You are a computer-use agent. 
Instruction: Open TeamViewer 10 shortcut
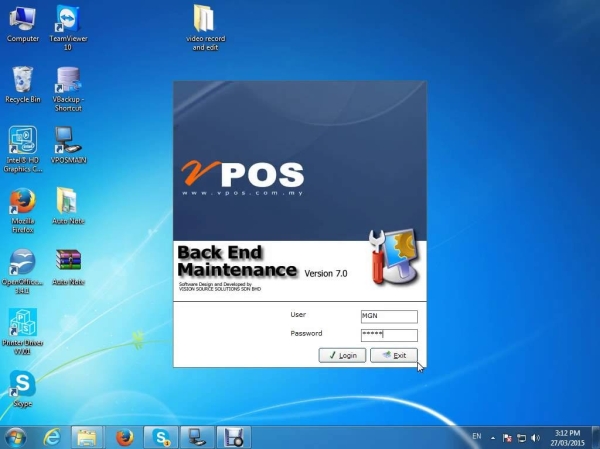(x=68, y=28)
